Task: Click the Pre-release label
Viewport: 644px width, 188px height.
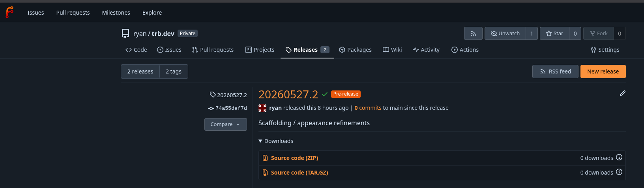Action: coord(346,94)
